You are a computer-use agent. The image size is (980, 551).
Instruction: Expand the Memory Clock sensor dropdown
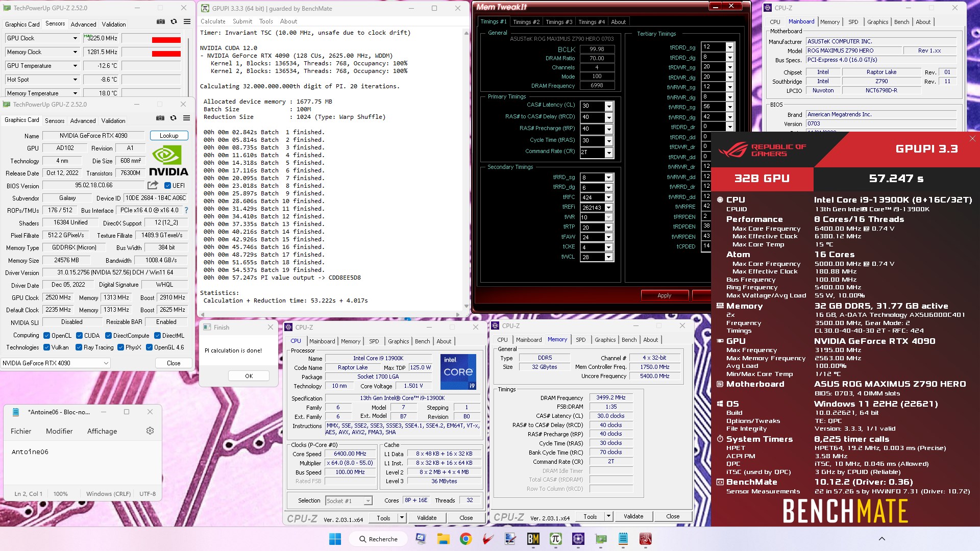[75, 52]
